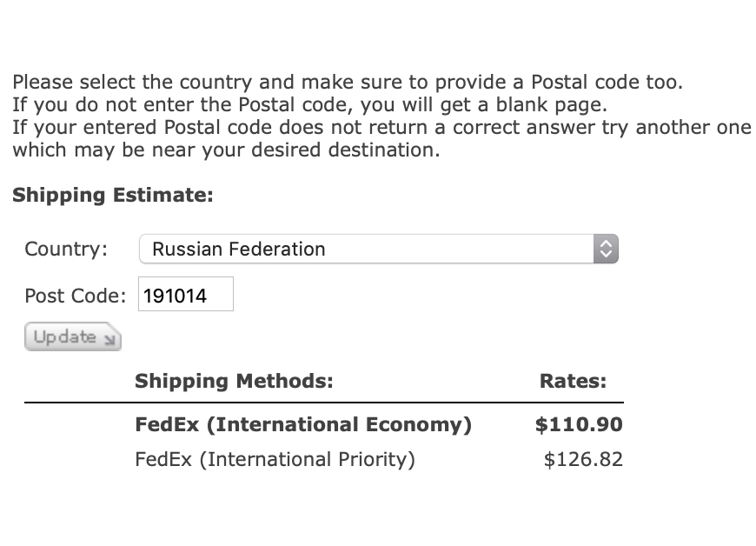This screenshot has width=756, height=546.
Task: Click the small arrow icon on Update button
Action: (x=109, y=338)
